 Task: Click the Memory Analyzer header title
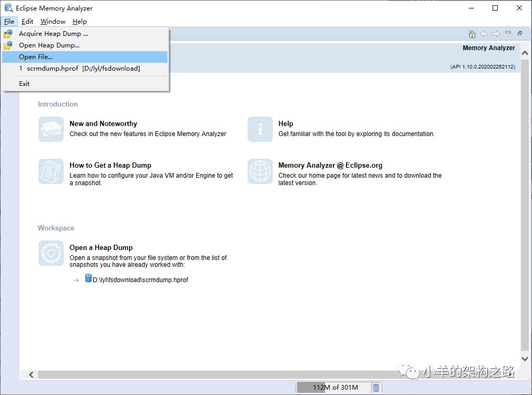tap(489, 48)
